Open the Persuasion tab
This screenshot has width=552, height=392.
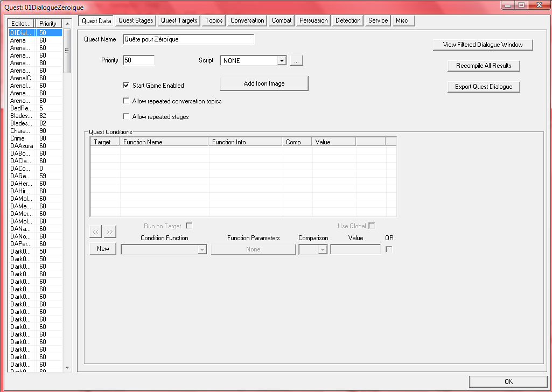(313, 20)
